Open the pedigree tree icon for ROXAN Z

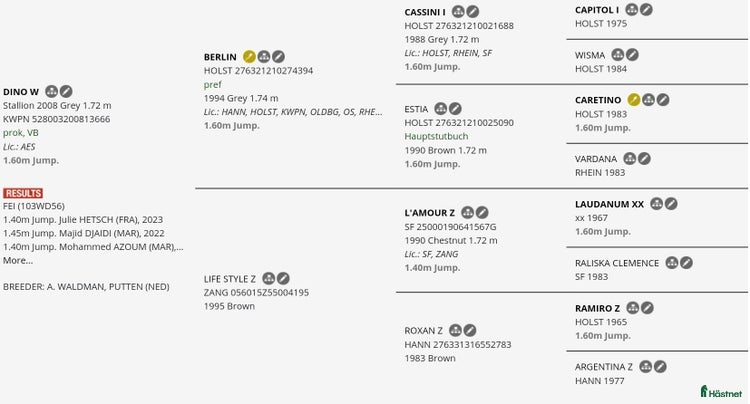[455, 330]
